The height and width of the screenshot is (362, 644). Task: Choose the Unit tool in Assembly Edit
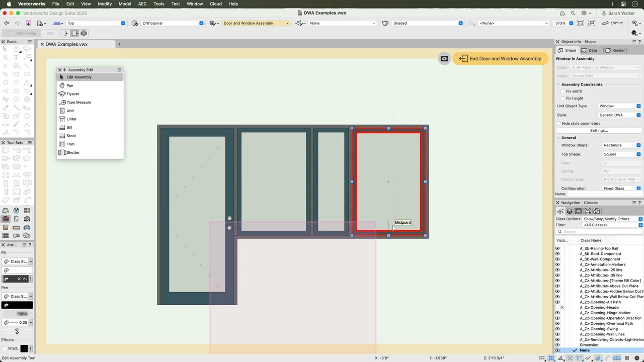coord(90,111)
